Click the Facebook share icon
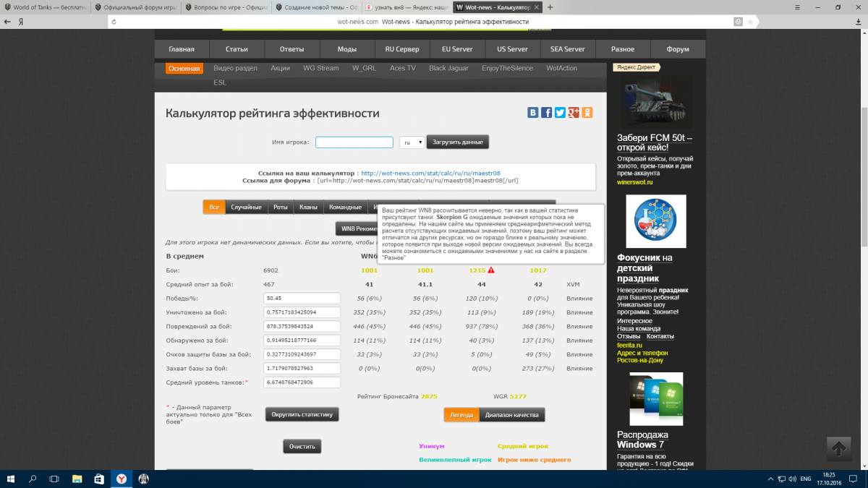Screen dimensions: 868x488 (x=547, y=112)
